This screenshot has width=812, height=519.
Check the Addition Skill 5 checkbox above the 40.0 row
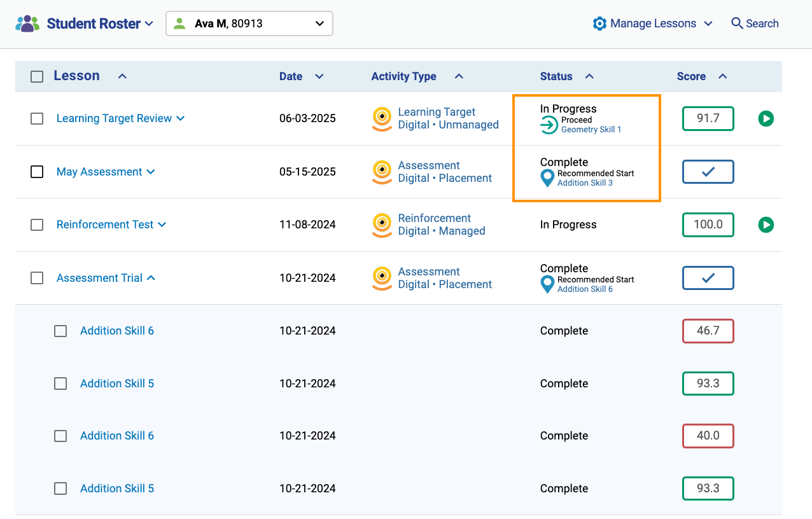coord(60,384)
